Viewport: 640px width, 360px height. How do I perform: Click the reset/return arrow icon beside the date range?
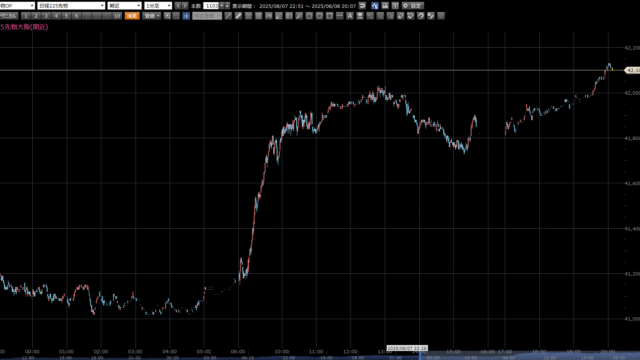click(x=362, y=6)
